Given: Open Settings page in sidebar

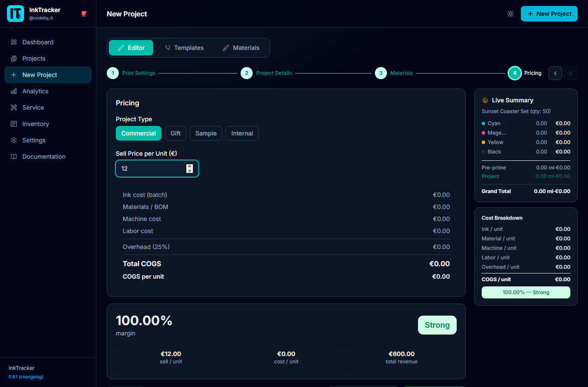Looking at the screenshot, I should click(48, 140).
